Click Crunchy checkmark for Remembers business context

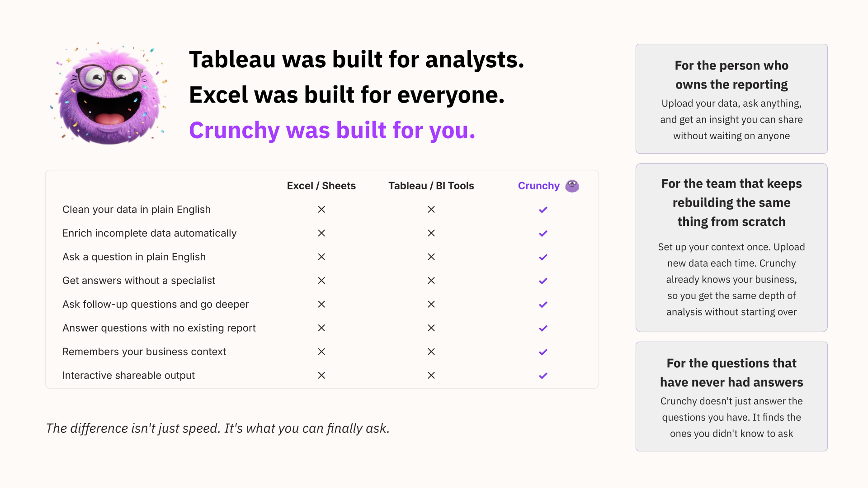click(x=543, y=352)
